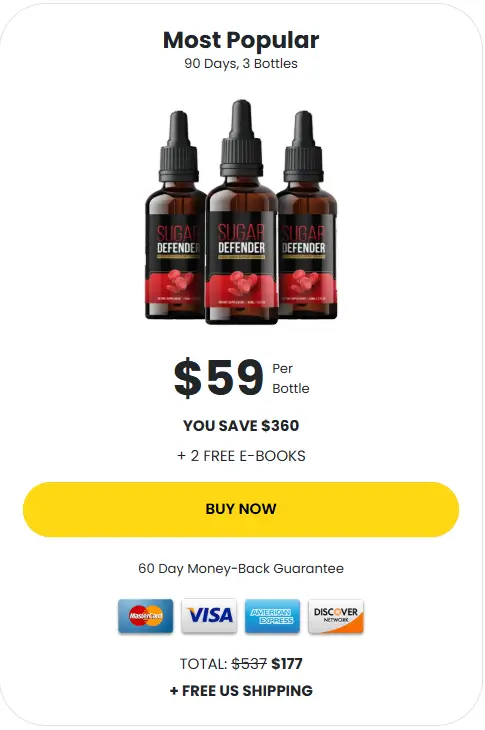Click the TOTAL label
The width and height of the screenshot is (485, 730).
click(203, 663)
